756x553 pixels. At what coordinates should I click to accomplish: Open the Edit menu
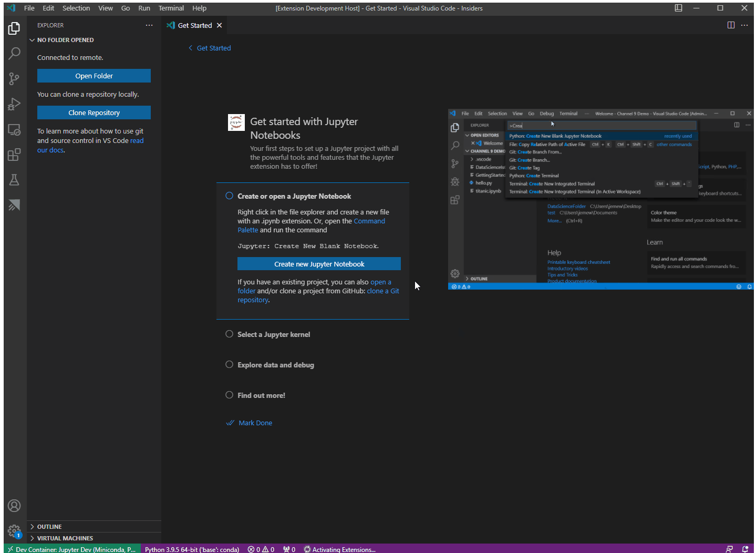click(48, 8)
